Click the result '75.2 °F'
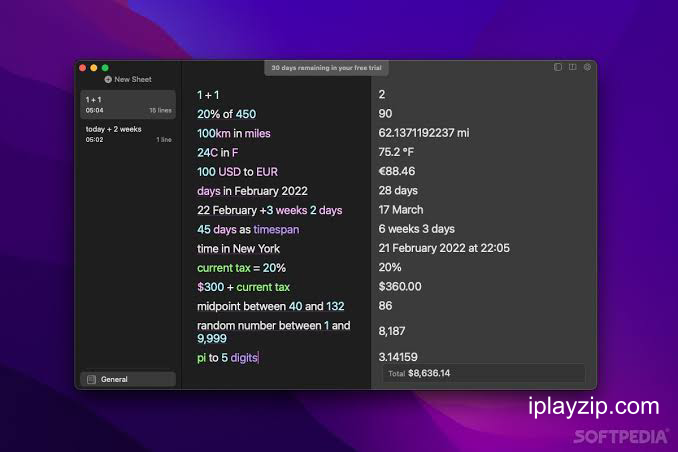Screen dimensions: 678x452 click(396, 152)
